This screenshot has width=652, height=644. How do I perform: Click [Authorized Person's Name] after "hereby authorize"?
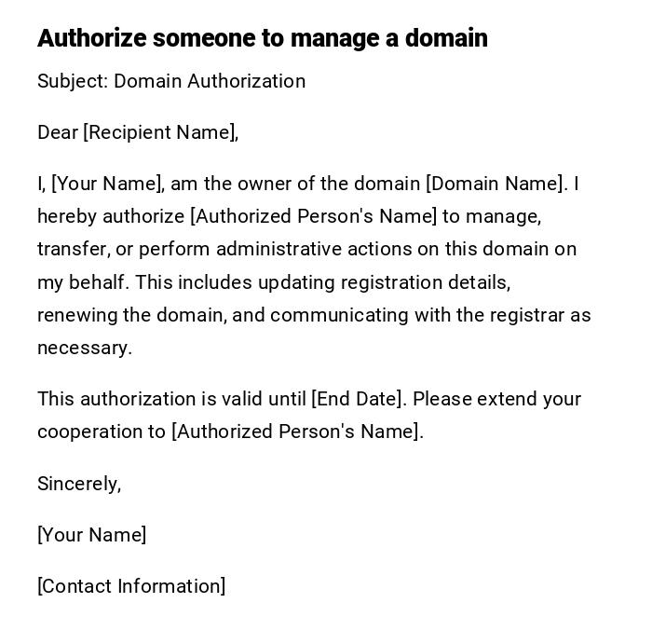pos(313,216)
